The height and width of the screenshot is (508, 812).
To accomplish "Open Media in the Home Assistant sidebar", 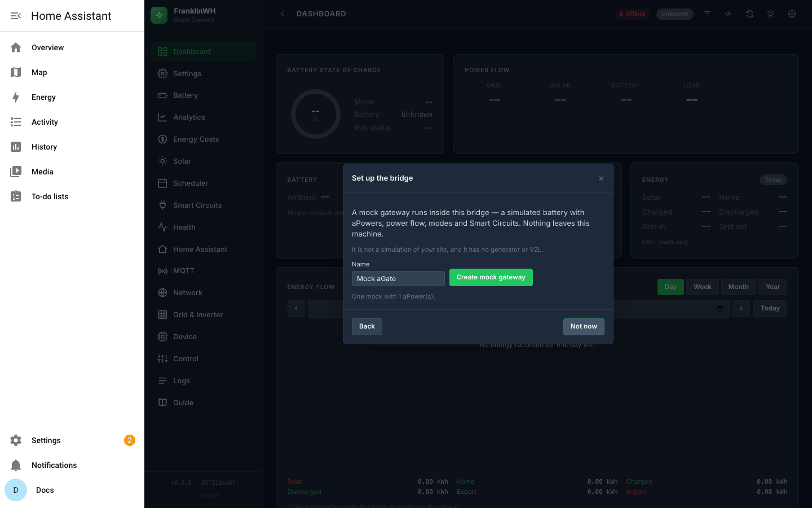I will pyautogui.click(x=72, y=172).
